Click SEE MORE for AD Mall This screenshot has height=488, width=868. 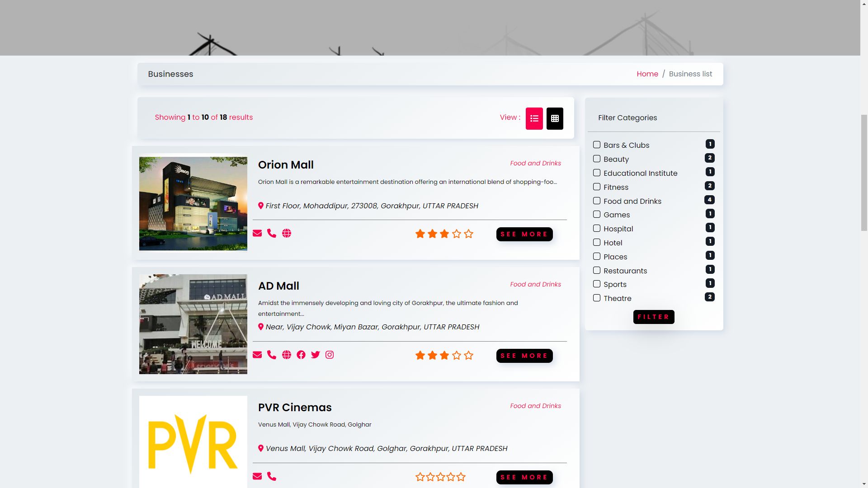(x=524, y=356)
